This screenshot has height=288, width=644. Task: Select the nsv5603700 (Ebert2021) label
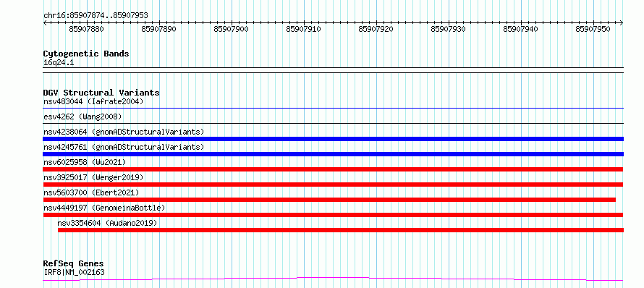[91, 192]
